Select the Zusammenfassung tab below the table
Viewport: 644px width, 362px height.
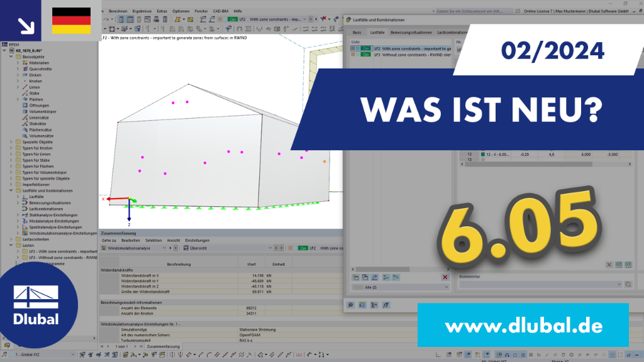163,346
